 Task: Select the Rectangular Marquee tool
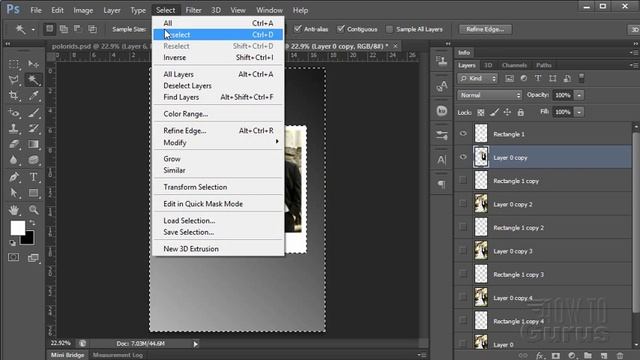tap(13, 64)
